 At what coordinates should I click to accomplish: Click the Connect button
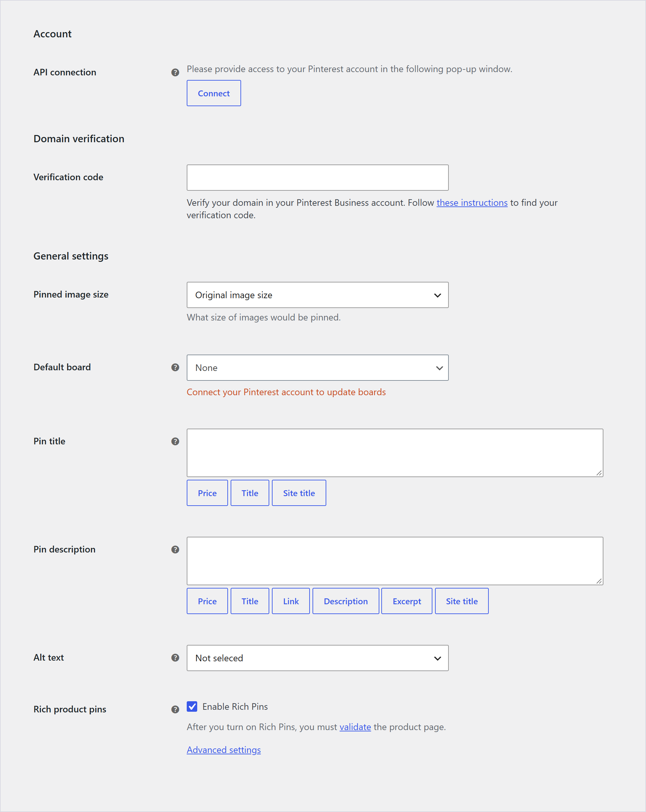click(x=214, y=93)
